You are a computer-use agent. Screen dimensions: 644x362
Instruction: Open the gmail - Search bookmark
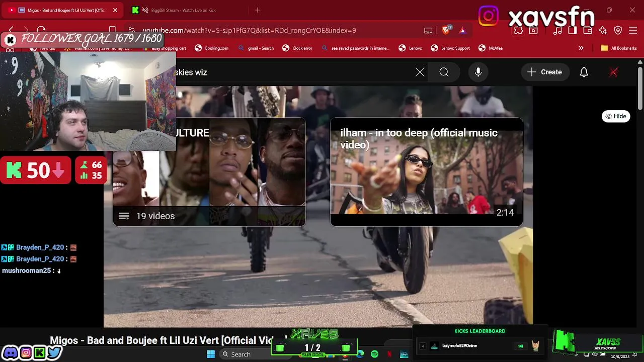pyautogui.click(x=256, y=48)
